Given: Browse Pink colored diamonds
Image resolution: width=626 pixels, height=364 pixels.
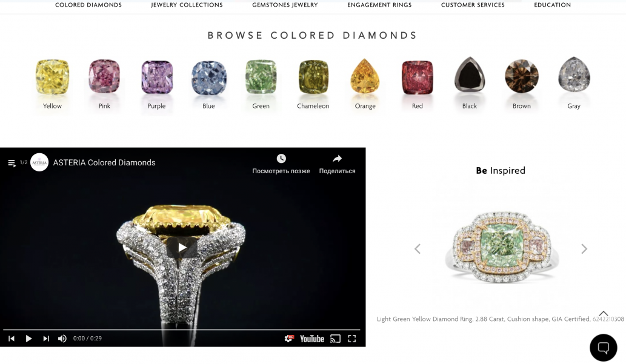Looking at the screenshot, I should 104,84.
